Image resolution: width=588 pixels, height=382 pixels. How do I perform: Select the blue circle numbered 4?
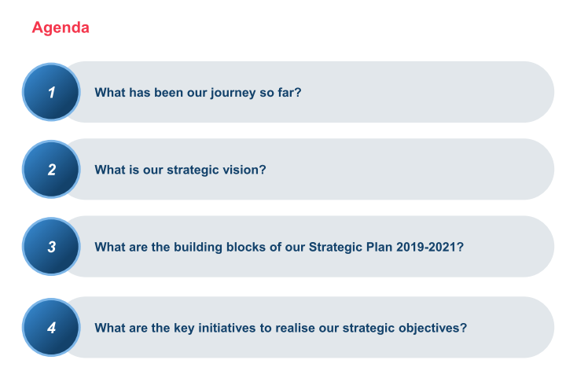[51, 328]
